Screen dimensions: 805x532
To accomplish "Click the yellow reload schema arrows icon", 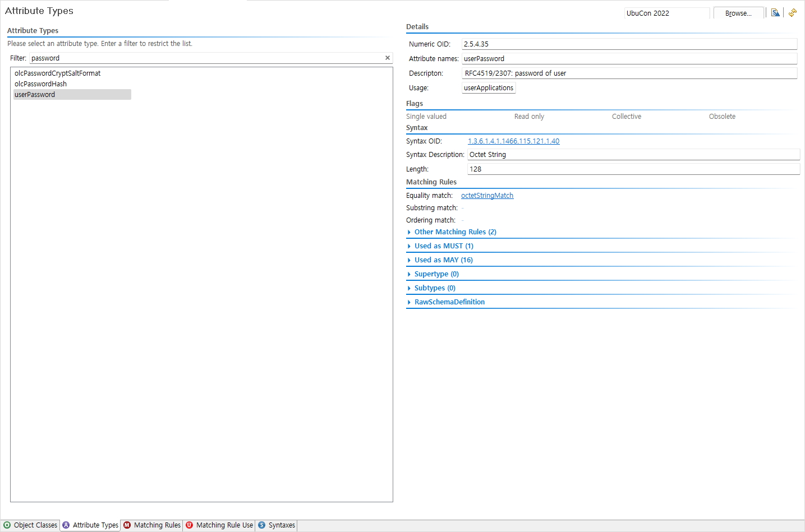I will pyautogui.click(x=793, y=13).
